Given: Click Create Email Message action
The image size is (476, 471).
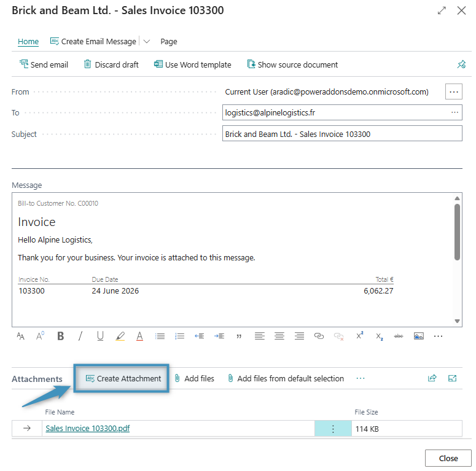Looking at the screenshot, I should point(93,41).
